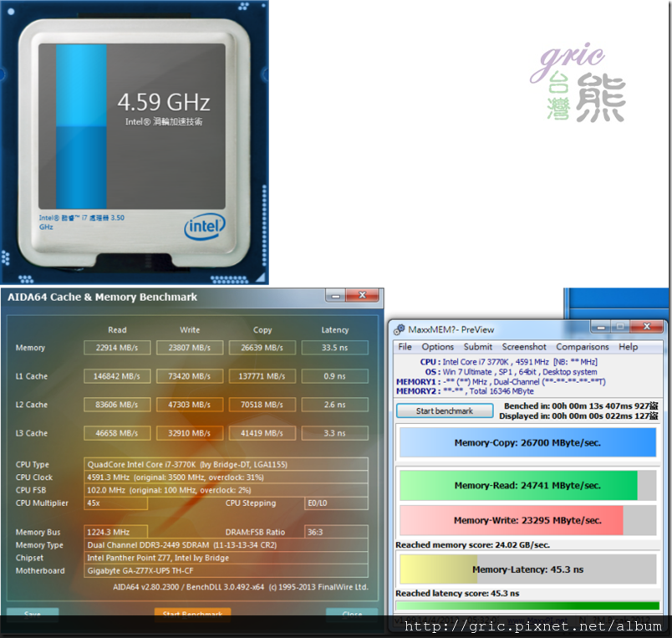672x638 pixels.
Task: Click the Reached memory score 24.02 GB/sec text
Action: (x=472, y=545)
